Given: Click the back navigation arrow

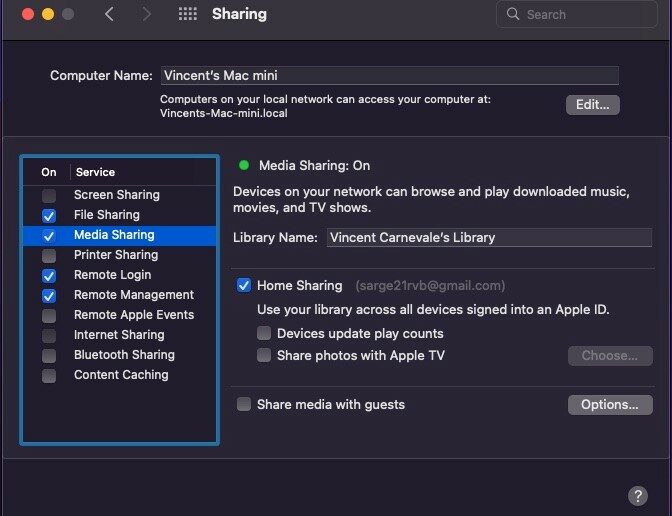Looking at the screenshot, I should point(109,14).
